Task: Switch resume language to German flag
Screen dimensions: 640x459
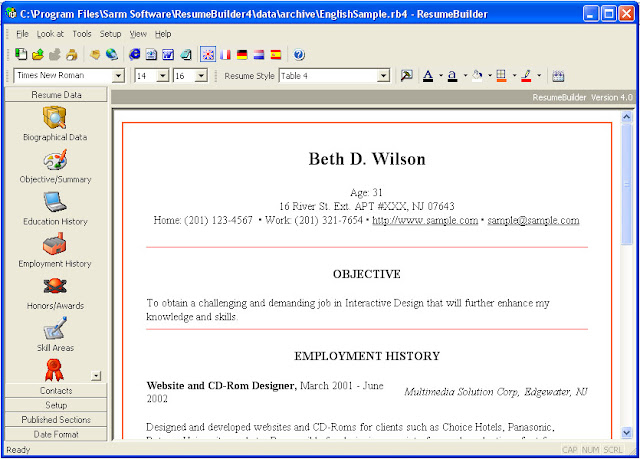Action: coord(242,54)
